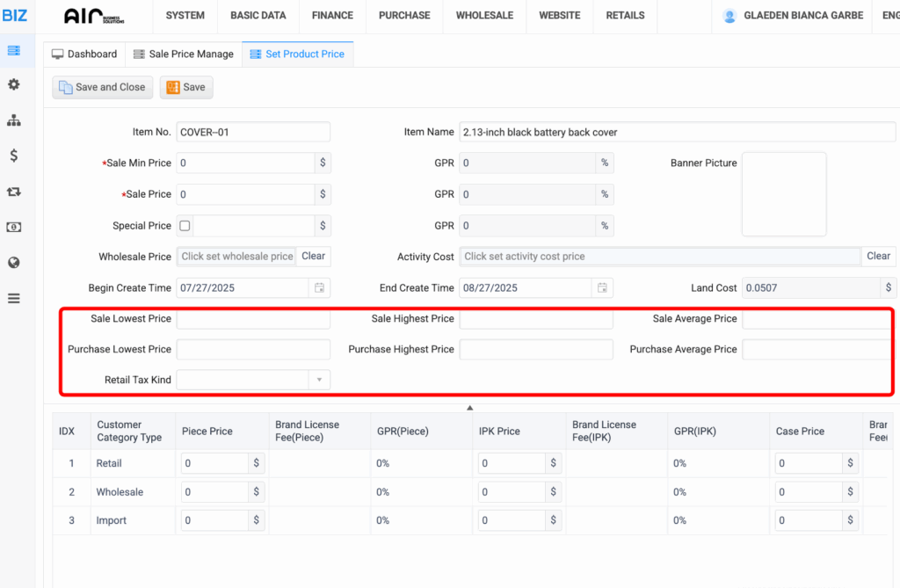The image size is (900, 588).
Task: Click the Save and Close button
Action: (102, 87)
